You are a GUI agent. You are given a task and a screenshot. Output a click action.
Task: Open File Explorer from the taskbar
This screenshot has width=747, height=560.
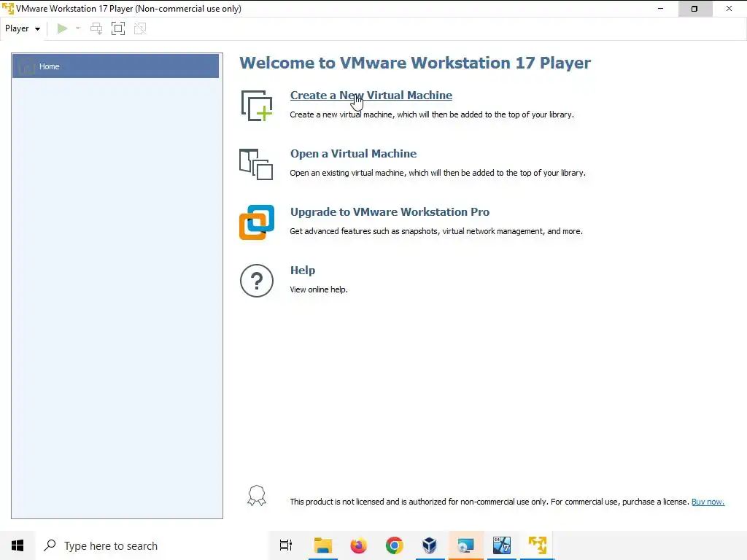323,545
